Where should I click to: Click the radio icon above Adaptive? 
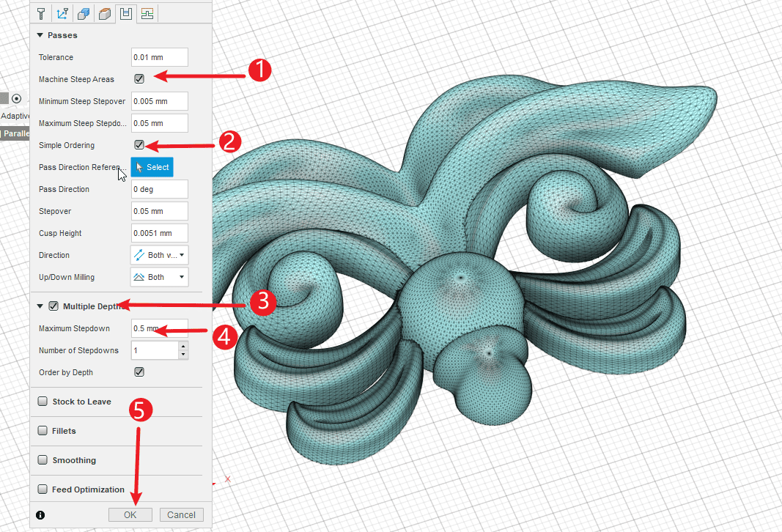[16, 98]
